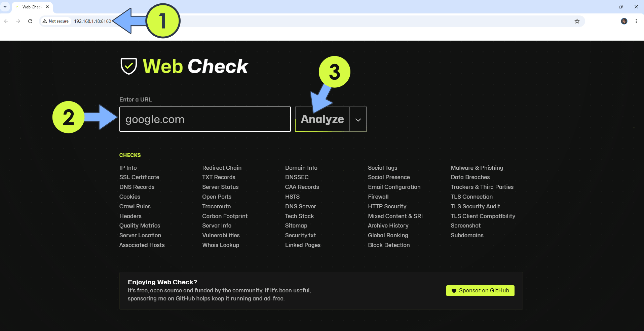
Task: Click the DNSSEC check
Action: click(297, 177)
